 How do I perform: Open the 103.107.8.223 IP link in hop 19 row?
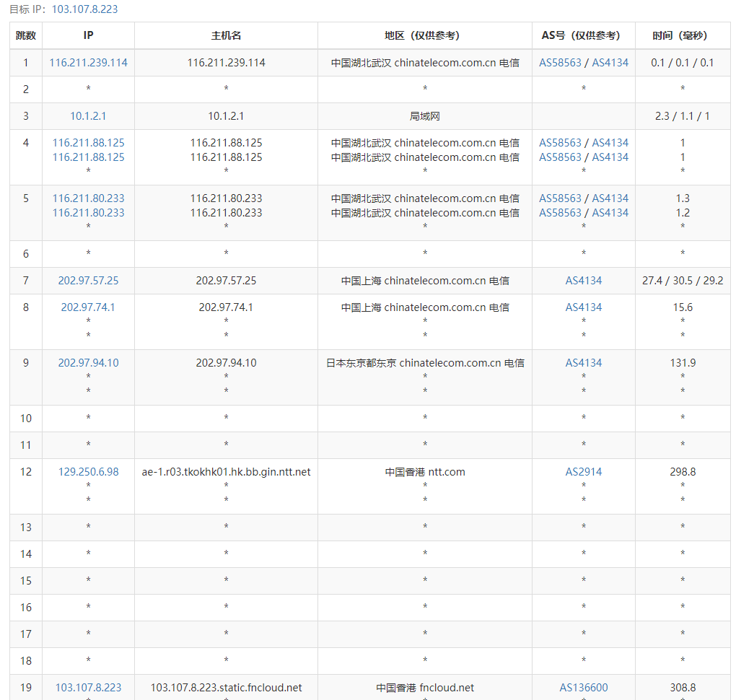point(88,687)
